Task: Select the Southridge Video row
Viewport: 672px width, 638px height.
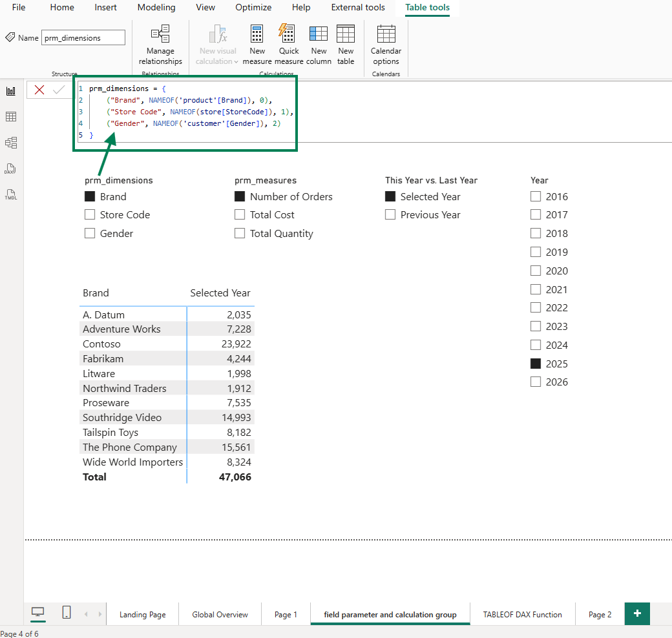Action: (x=167, y=418)
